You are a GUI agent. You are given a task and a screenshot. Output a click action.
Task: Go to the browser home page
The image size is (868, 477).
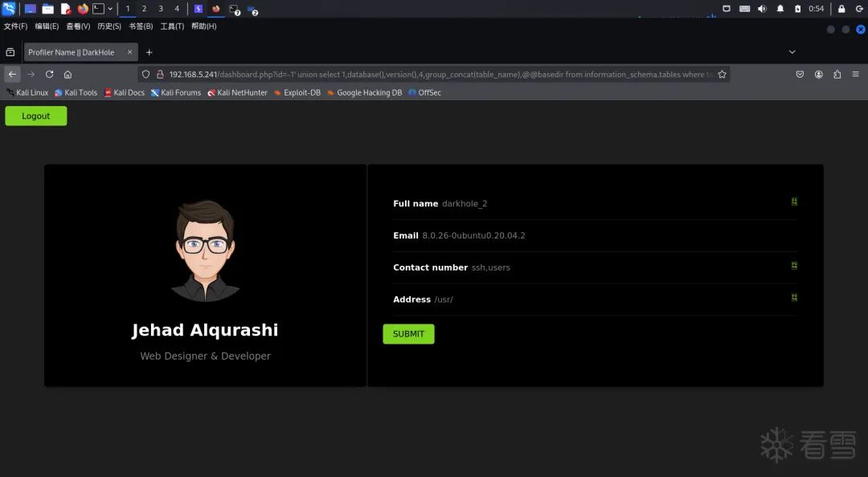68,74
